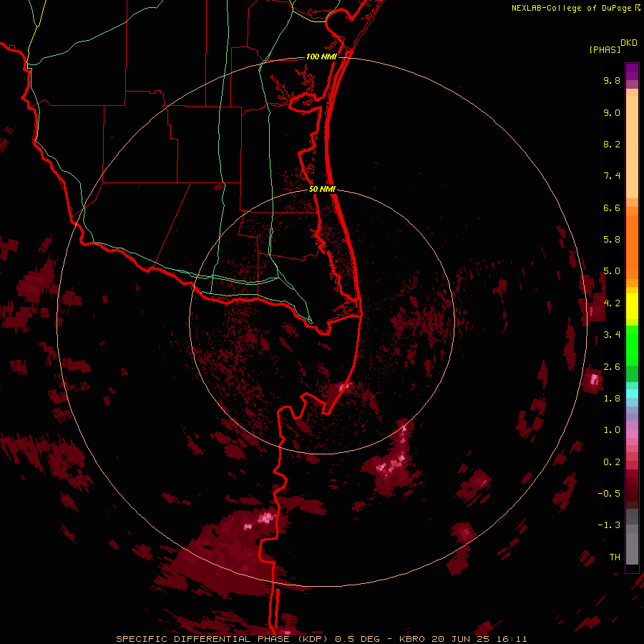
Task: Click the 9.8 value on the color scale
Action: [612, 80]
